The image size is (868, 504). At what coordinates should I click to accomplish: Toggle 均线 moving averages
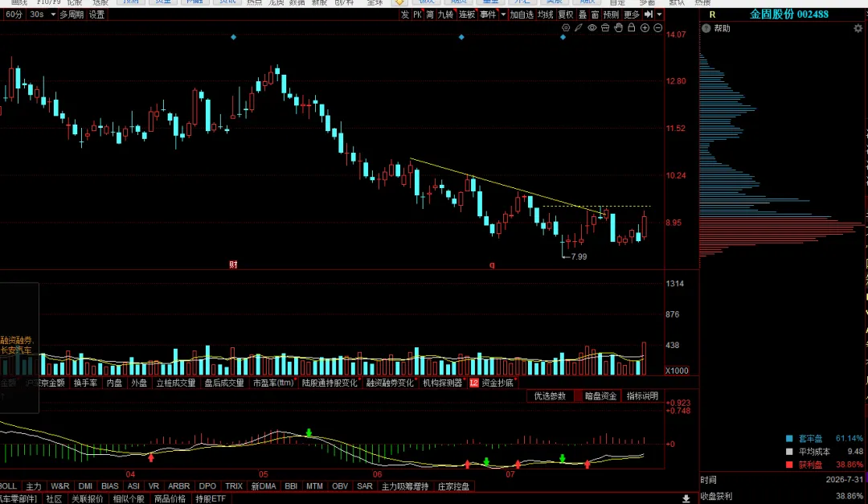pyautogui.click(x=545, y=14)
